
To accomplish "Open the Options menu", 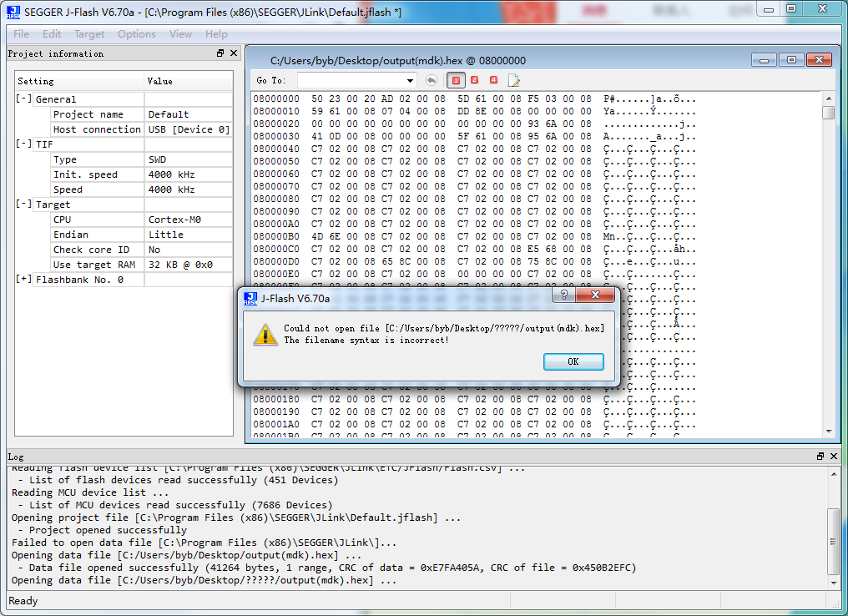I will (137, 34).
